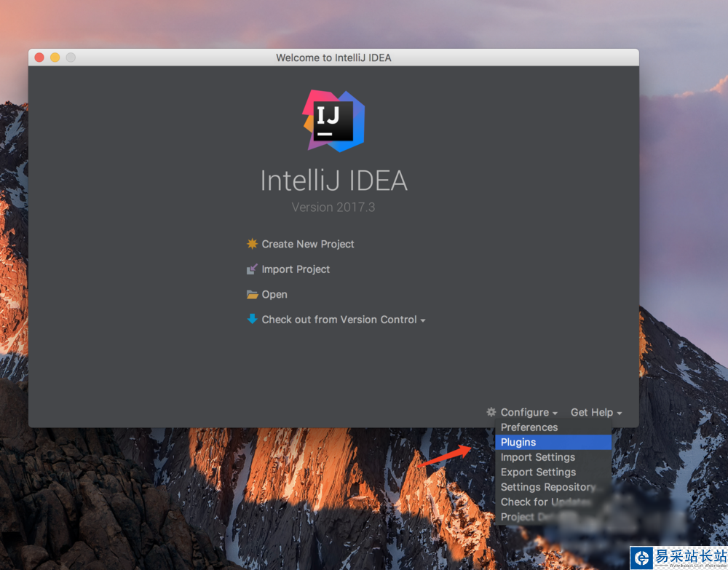Open the Get Help dropdown

[x=596, y=412]
